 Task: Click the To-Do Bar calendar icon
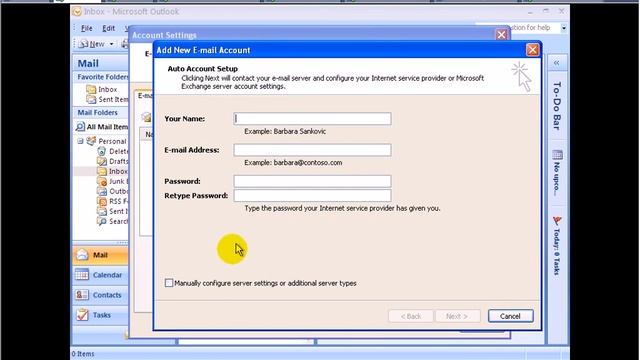(x=557, y=155)
